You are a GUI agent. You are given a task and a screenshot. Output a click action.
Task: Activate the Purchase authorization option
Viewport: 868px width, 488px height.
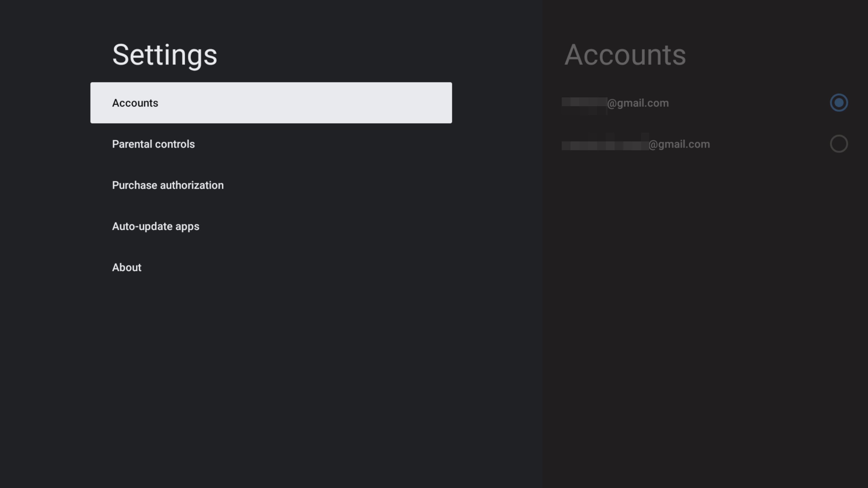point(167,185)
